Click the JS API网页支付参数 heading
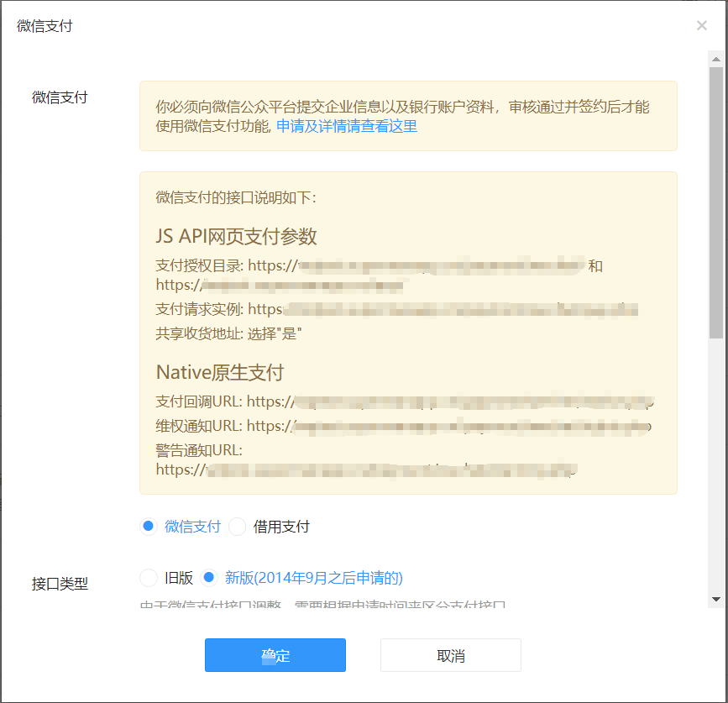This screenshot has width=728, height=703. [236, 236]
